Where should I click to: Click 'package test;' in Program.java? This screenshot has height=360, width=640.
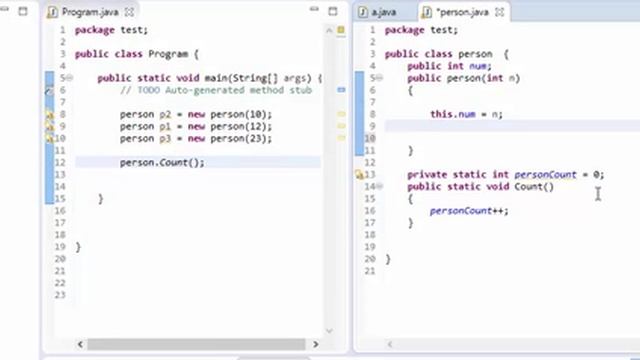pyautogui.click(x=111, y=30)
